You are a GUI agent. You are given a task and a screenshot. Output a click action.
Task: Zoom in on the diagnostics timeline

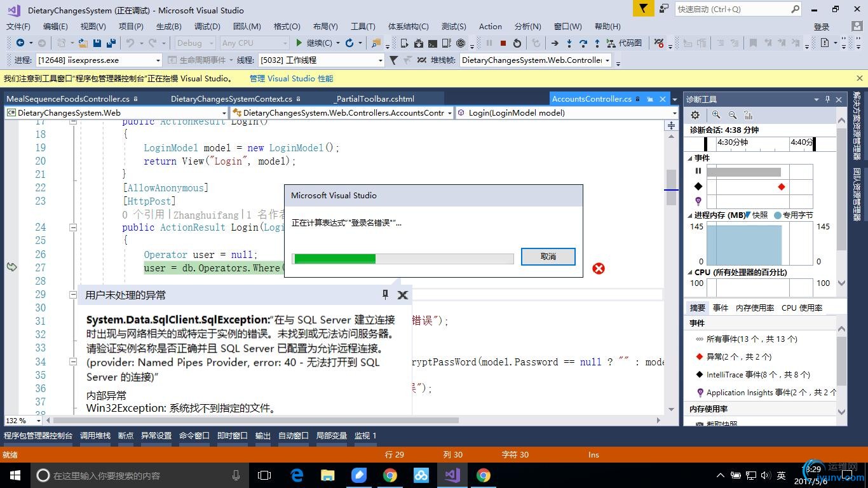716,115
